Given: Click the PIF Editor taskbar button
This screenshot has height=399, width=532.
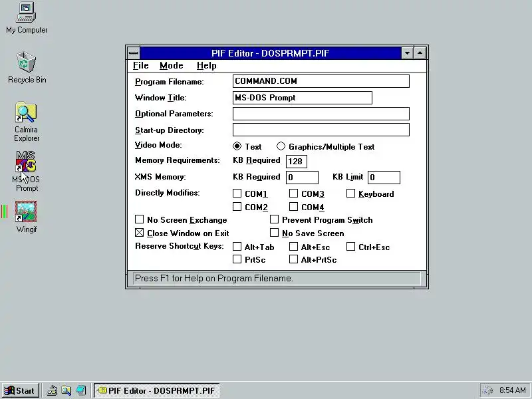Looking at the screenshot, I should 156,390.
